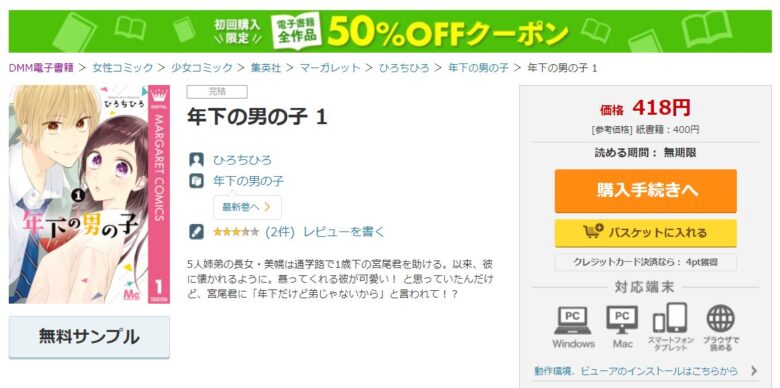
Task: Click the Windows PC device icon
Action: click(x=573, y=321)
